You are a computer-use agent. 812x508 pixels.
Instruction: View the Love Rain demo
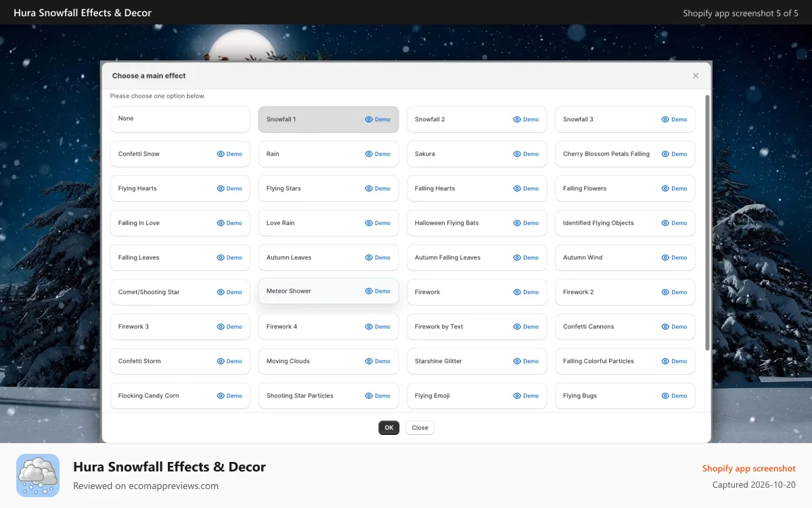point(378,223)
